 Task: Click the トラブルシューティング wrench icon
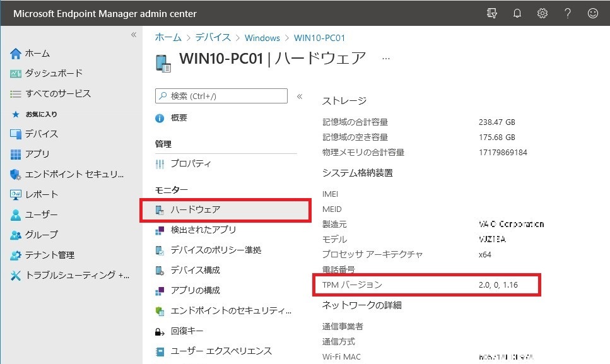[x=16, y=276]
